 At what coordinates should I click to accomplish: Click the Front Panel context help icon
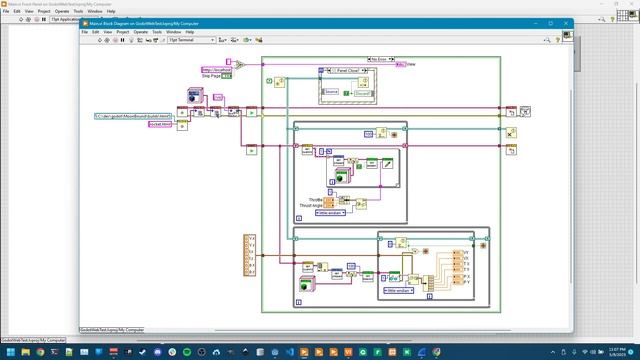tap(612, 19)
